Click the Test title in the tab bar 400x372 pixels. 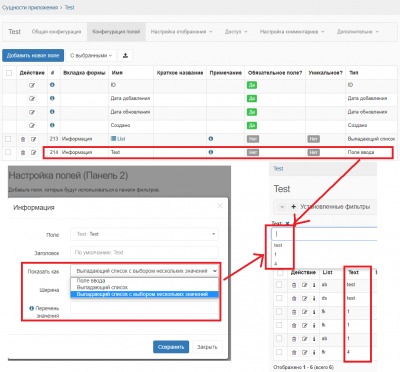[14, 32]
